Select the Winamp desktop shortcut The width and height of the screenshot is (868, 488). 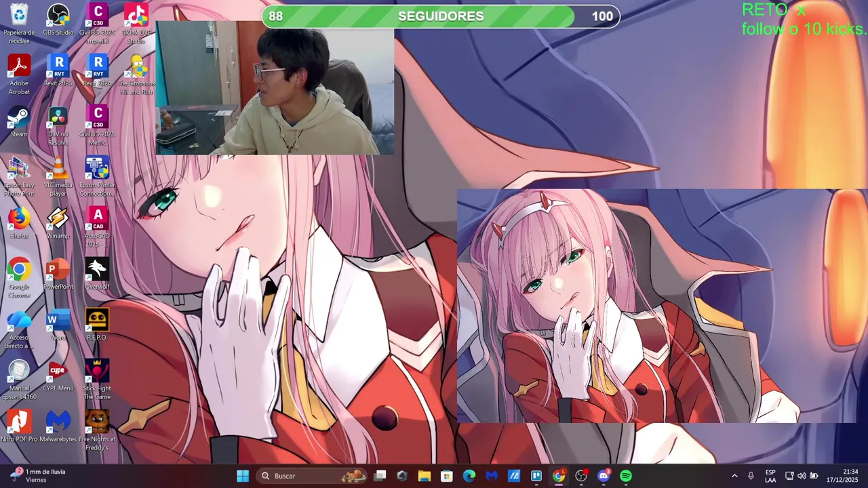point(58,224)
